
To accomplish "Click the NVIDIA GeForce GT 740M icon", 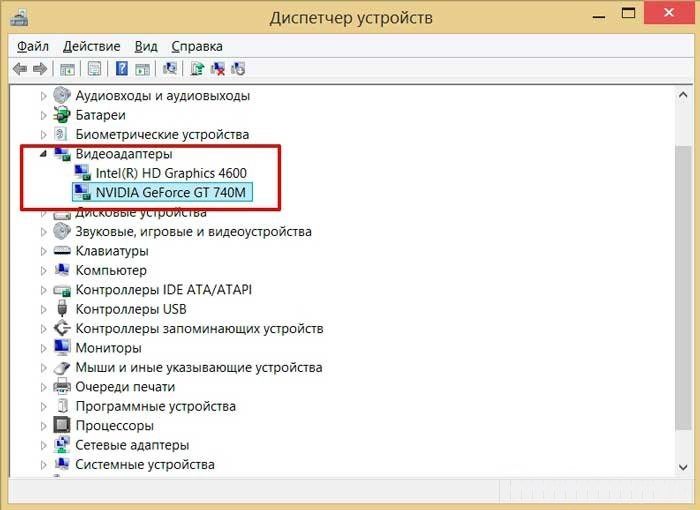I will pyautogui.click(x=83, y=192).
